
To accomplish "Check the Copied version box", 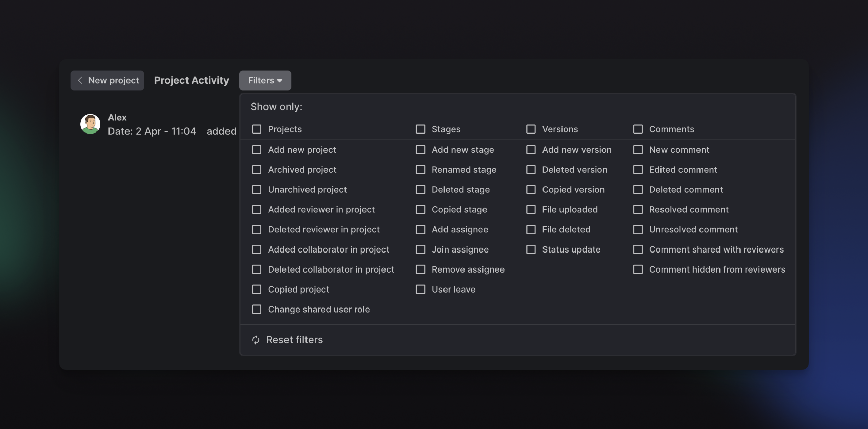I will [531, 190].
